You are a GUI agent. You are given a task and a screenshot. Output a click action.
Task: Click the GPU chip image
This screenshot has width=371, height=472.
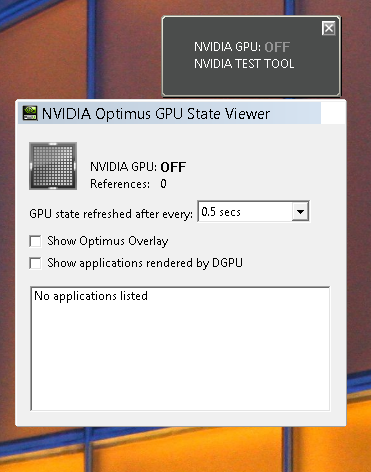click(x=53, y=166)
